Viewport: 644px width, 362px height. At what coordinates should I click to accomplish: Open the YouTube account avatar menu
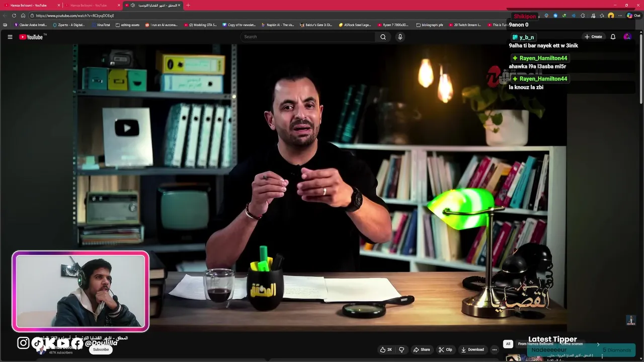(x=627, y=37)
